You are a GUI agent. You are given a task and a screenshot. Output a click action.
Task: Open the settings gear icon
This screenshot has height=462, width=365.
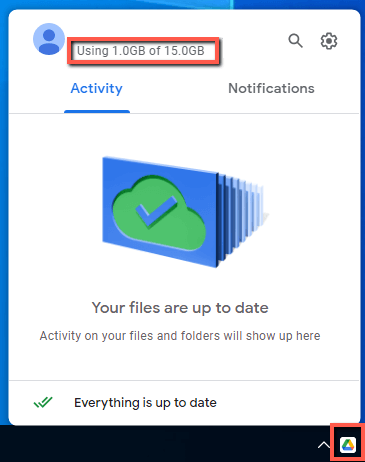[x=329, y=41]
